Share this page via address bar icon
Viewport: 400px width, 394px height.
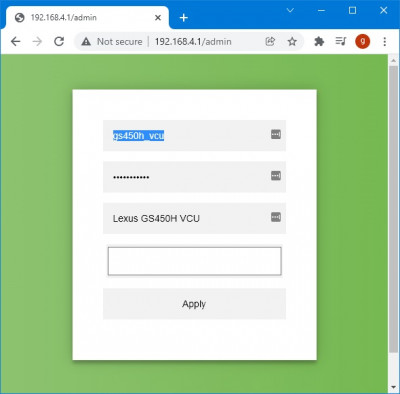point(270,41)
